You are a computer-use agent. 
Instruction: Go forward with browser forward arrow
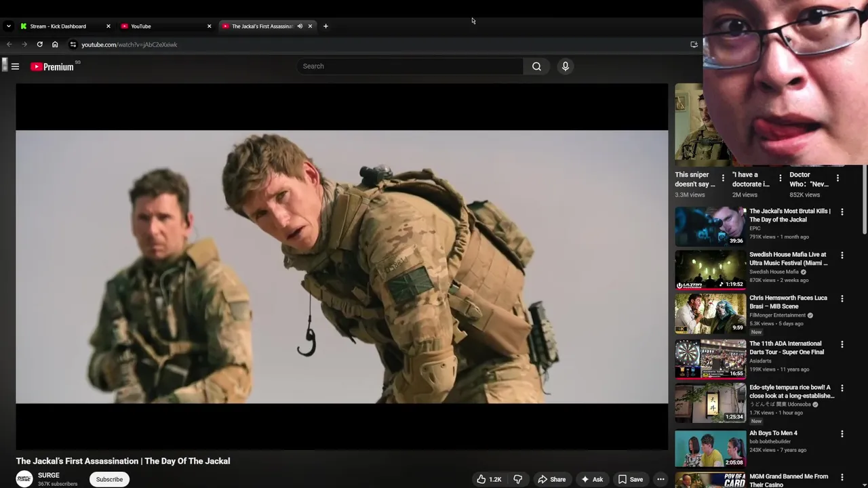point(24,45)
